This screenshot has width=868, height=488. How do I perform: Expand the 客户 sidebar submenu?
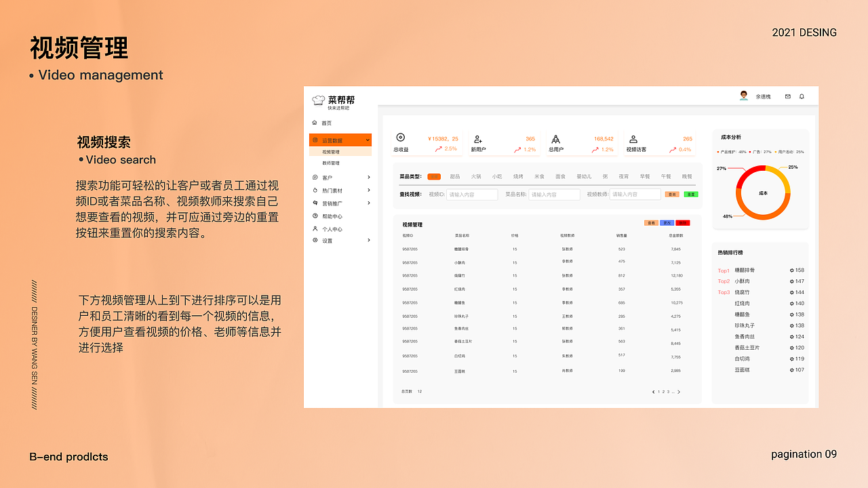[x=368, y=176]
